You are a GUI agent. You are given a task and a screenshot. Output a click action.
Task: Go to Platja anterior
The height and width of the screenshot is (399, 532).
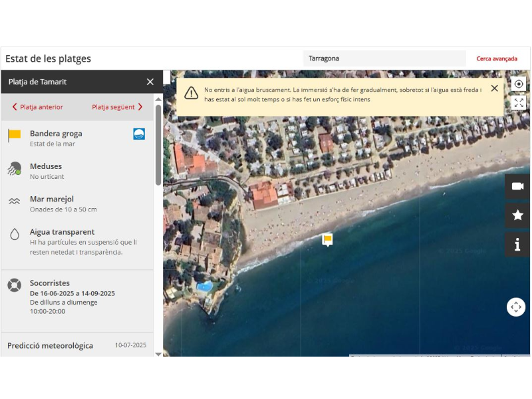(38, 107)
